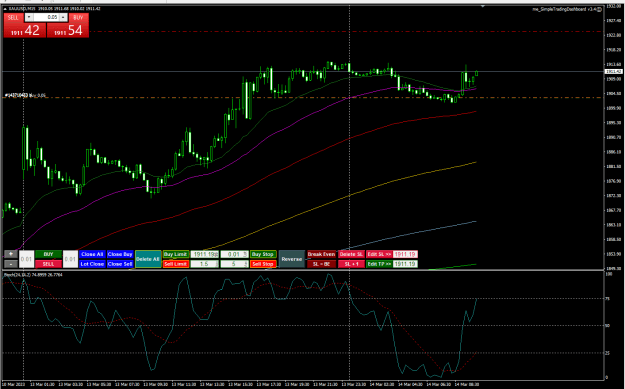Viewport: 625px width, 389px height.
Task: Select the 1.5 field next to Sell Limit
Action: click(204, 264)
